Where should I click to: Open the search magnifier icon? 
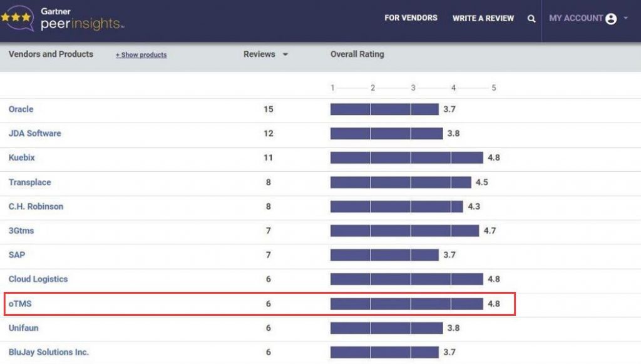pos(531,19)
